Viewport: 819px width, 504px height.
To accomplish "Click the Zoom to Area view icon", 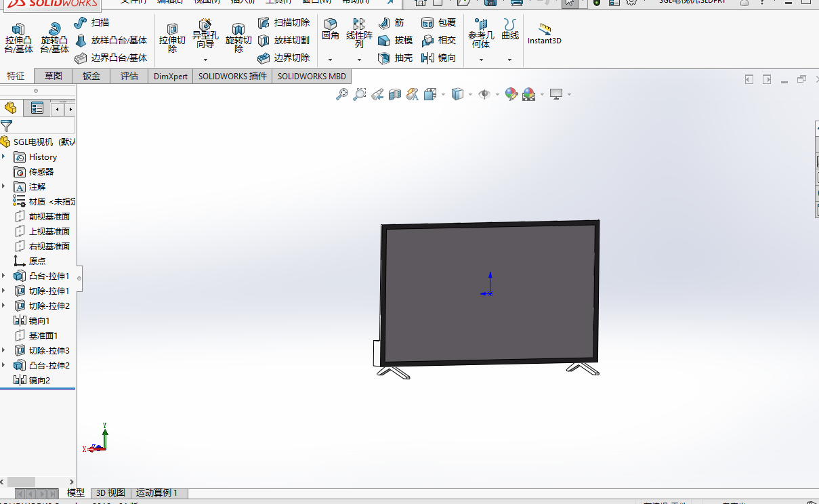I will pyautogui.click(x=360, y=95).
